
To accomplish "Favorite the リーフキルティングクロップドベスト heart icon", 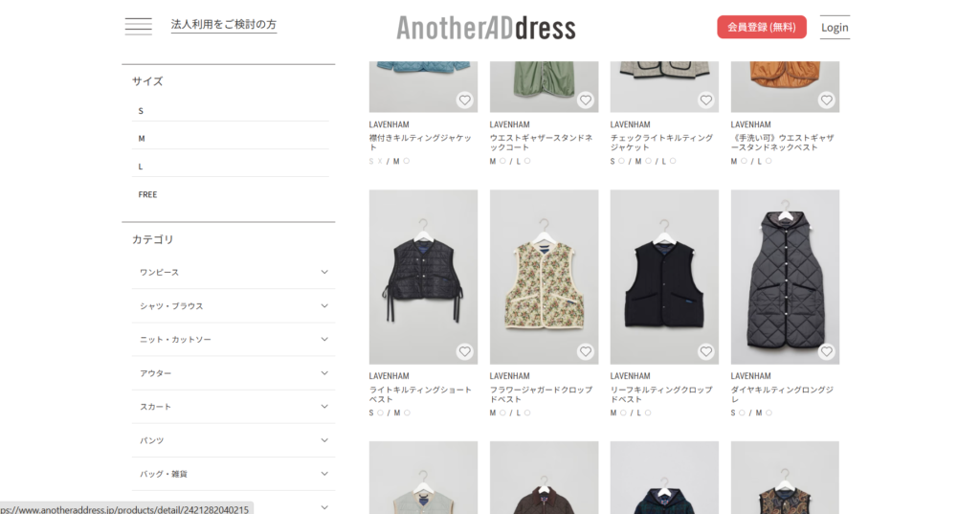I will pyautogui.click(x=705, y=351).
